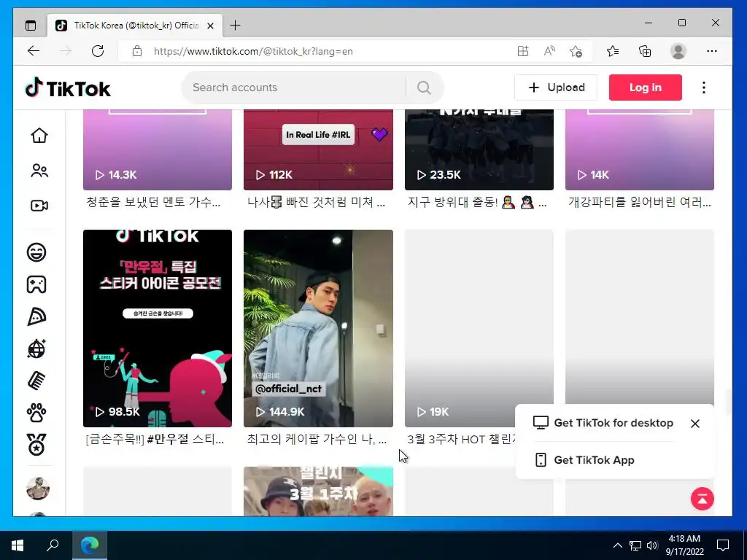The width and height of the screenshot is (747, 560).
Task: Open Edge settings and more ellipsis
Action: point(712,51)
